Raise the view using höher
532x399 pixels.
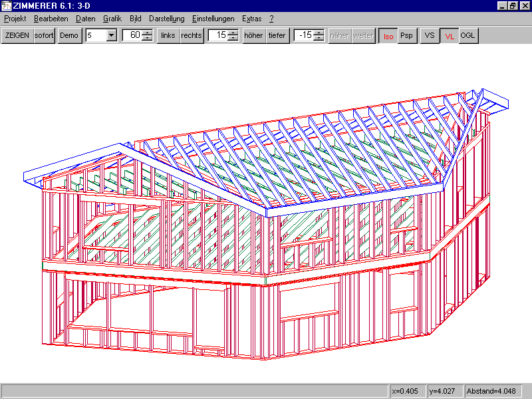(x=253, y=35)
